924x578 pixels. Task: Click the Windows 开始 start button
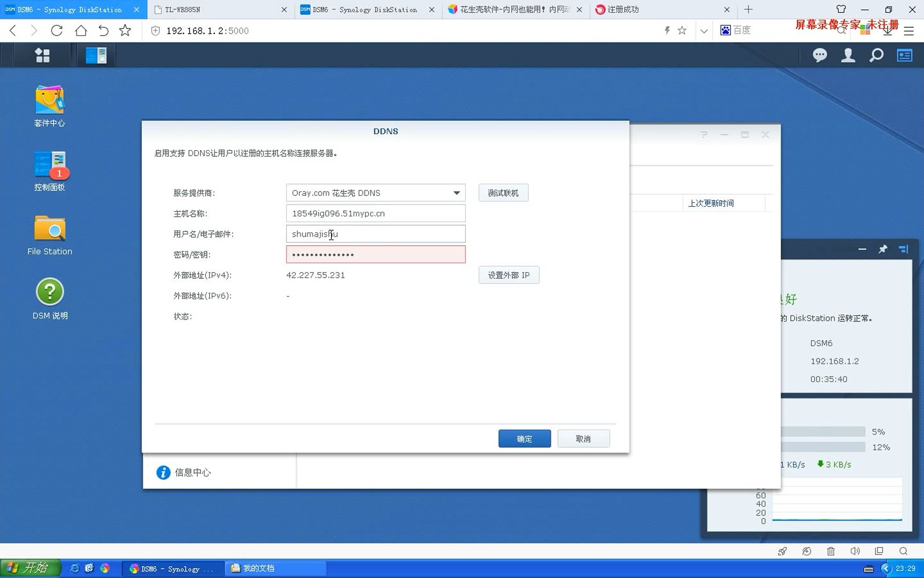click(30, 568)
